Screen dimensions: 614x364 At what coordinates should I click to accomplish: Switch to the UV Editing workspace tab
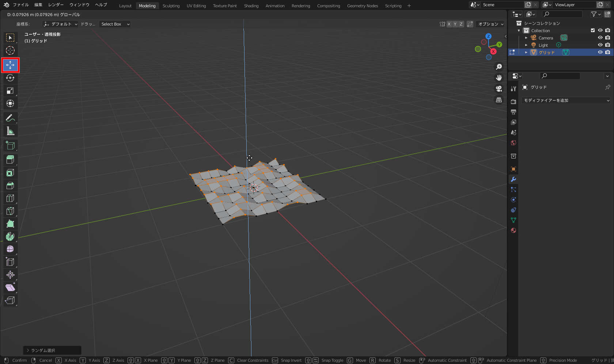point(196,6)
